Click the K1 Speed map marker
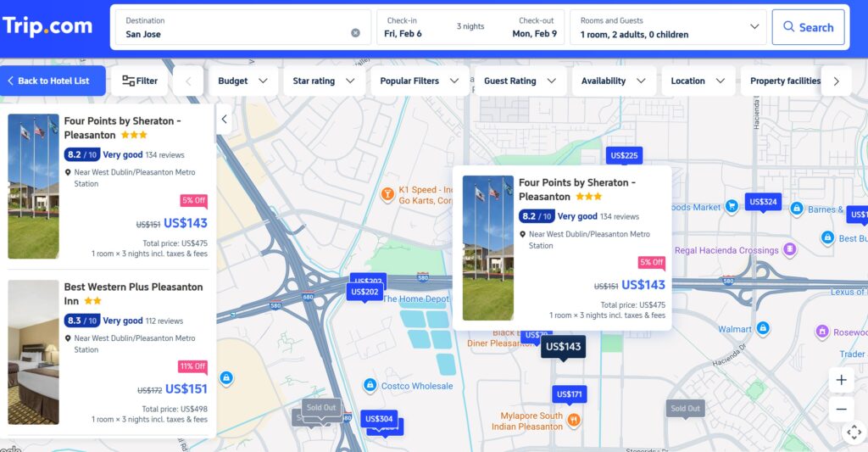Image resolution: width=868 pixels, height=452 pixels. pyautogui.click(x=387, y=194)
